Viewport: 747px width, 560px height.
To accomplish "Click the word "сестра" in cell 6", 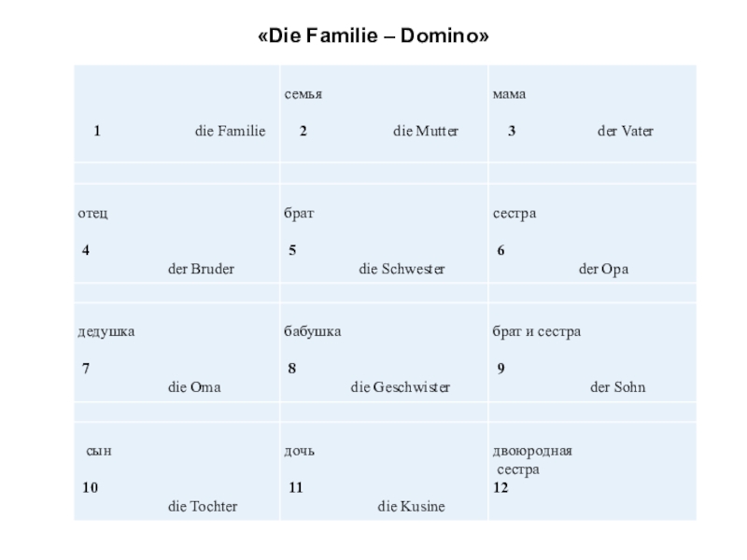I will tap(515, 214).
